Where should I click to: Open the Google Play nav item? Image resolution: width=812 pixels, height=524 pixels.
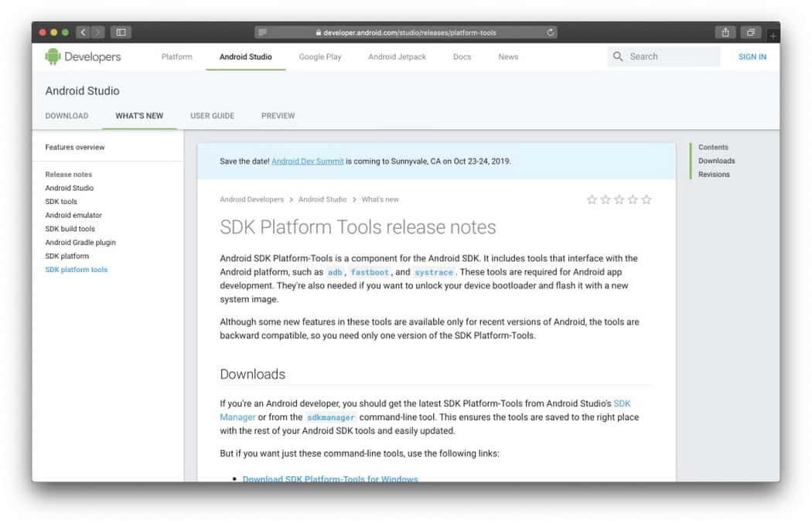pos(320,56)
